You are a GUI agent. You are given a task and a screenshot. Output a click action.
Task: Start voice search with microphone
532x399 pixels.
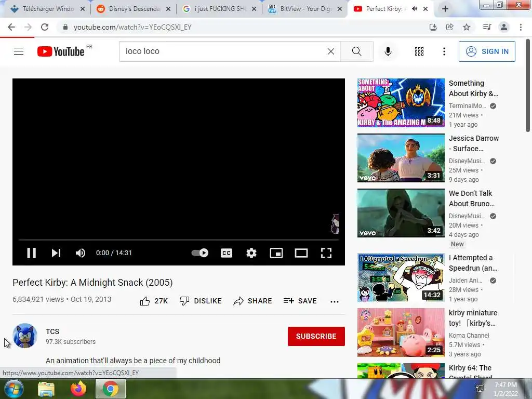point(388,51)
